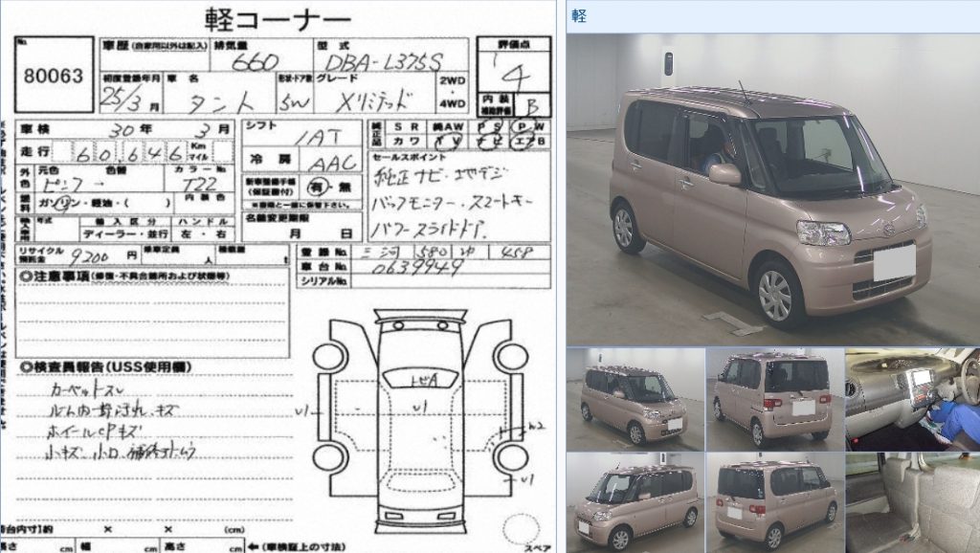Click the セールスポイント heading
The image size is (980, 553).
409,157
